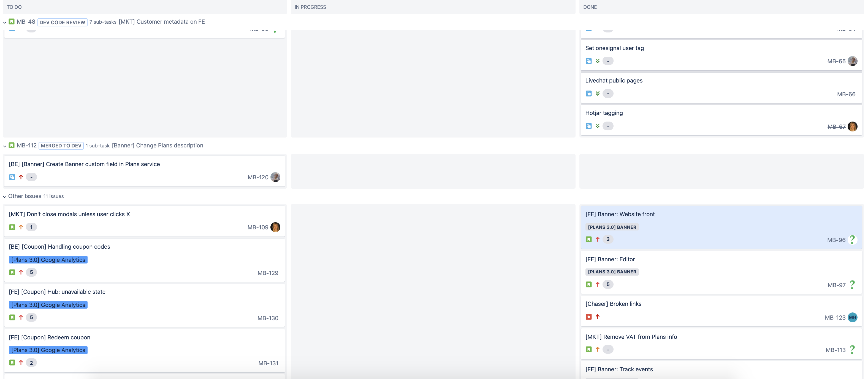
Task: Click lowest priority icon on Hotjar tagging
Action: 597,126
